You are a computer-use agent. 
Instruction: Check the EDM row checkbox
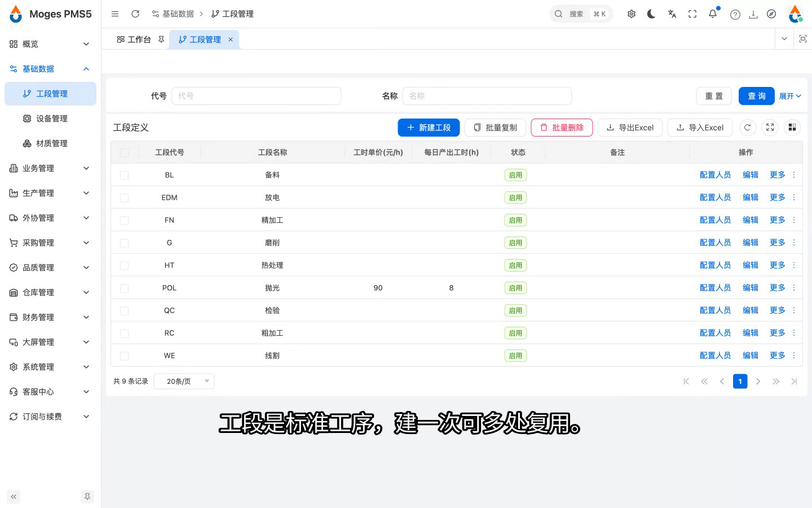click(x=125, y=198)
